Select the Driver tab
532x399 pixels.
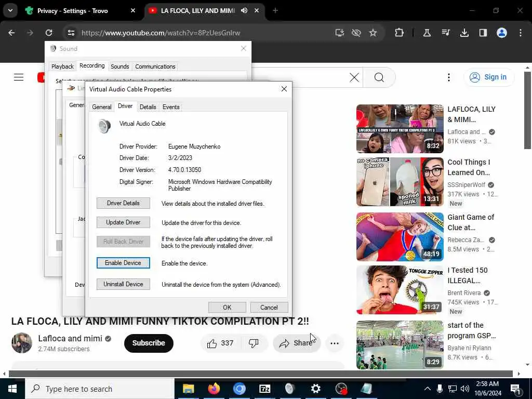coord(125,106)
